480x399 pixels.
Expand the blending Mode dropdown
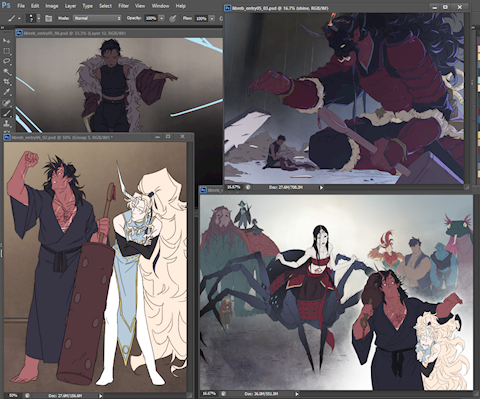point(97,18)
